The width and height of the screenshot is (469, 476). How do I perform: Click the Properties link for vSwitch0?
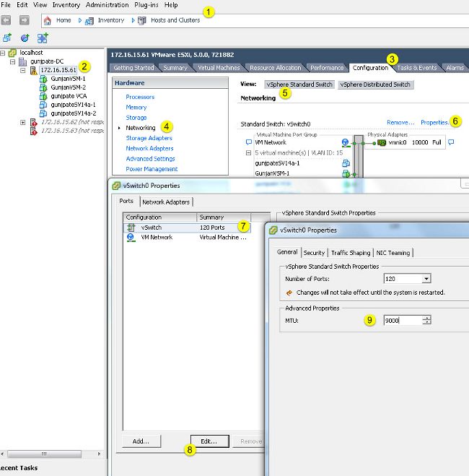(x=435, y=122)
